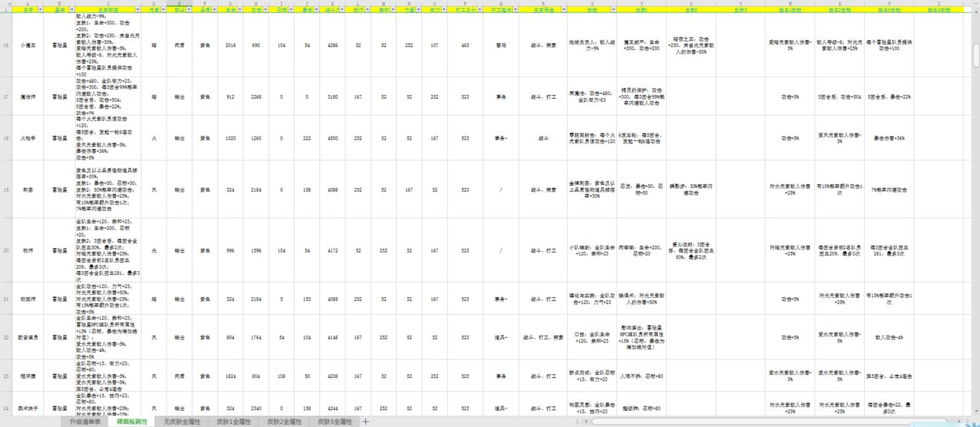Open the filter dropdown in column B header
This screenshot has width=980, height=427.
[71, 10]
